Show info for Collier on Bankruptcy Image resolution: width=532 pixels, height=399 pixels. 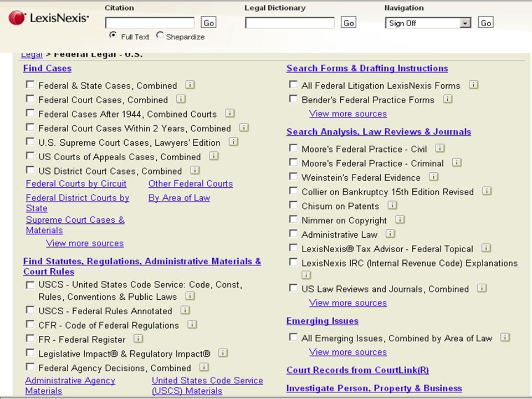tap(487, 191)
